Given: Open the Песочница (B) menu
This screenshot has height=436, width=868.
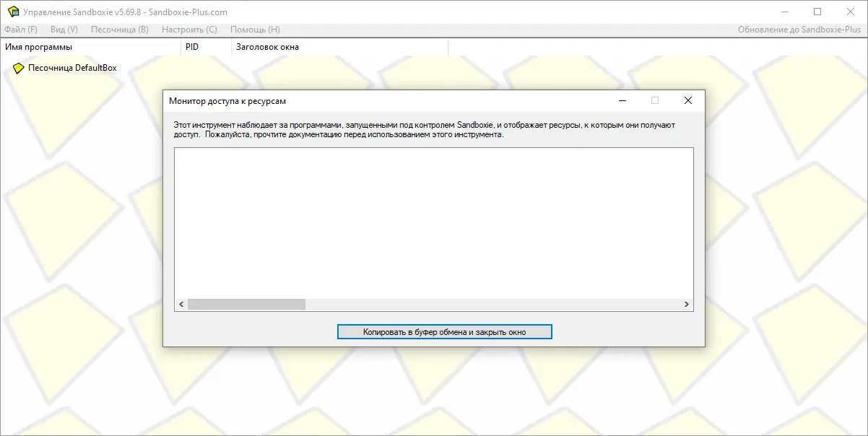Looking at the screenshot, I should pyautogui.click(x=120, y=30).
